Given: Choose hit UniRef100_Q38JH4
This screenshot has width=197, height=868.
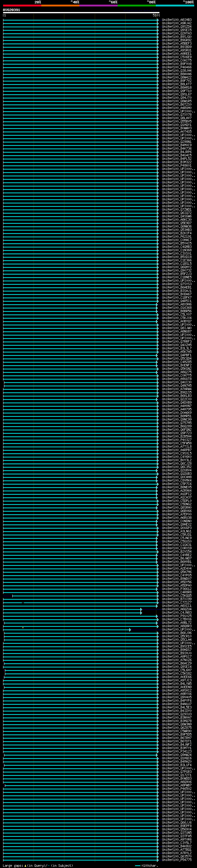Looking at the screenshot, I should point(177,71).
